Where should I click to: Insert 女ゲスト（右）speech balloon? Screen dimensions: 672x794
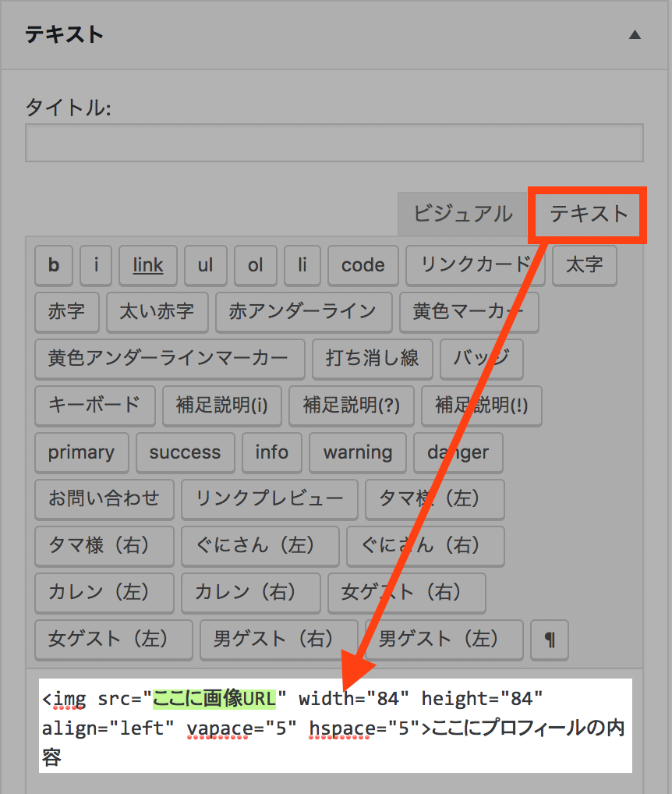406,592
